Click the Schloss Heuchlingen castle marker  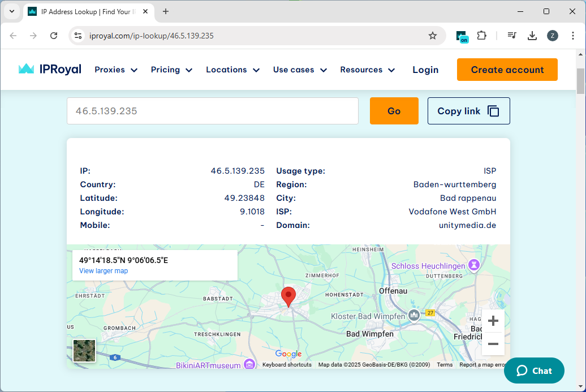(474, 265)
